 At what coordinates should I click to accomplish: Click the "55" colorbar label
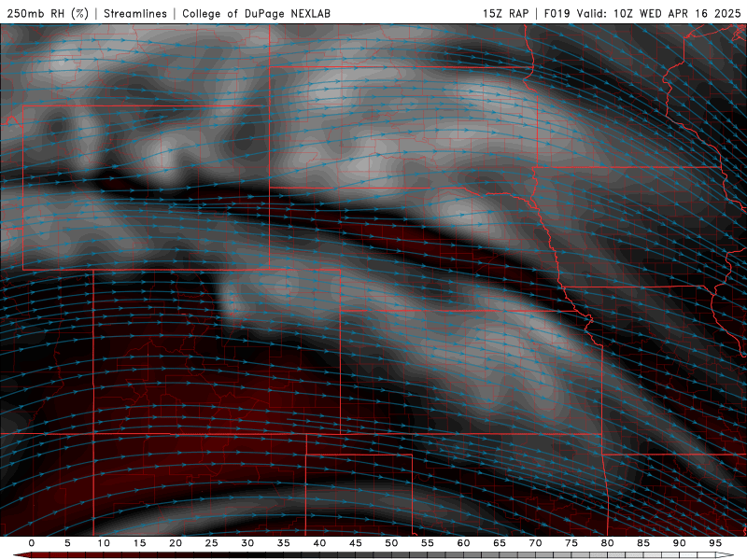pyautogui.click(x=428, y=543)
